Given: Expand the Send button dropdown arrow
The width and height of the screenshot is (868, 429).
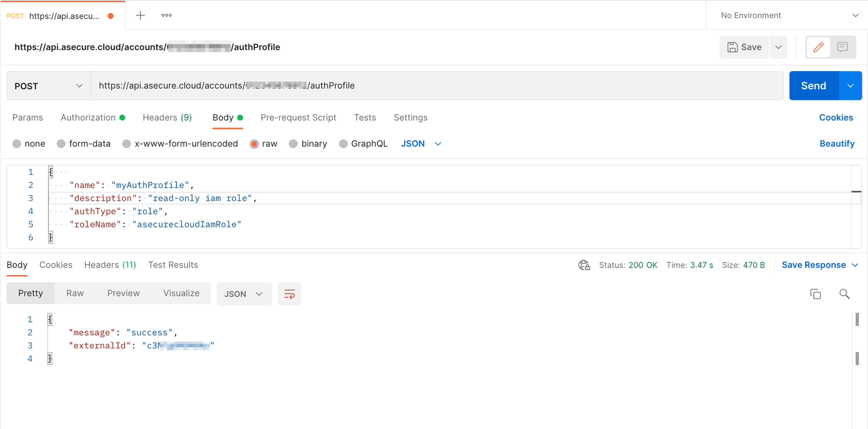Looking at the screenshot, I should tap(850, 86).
